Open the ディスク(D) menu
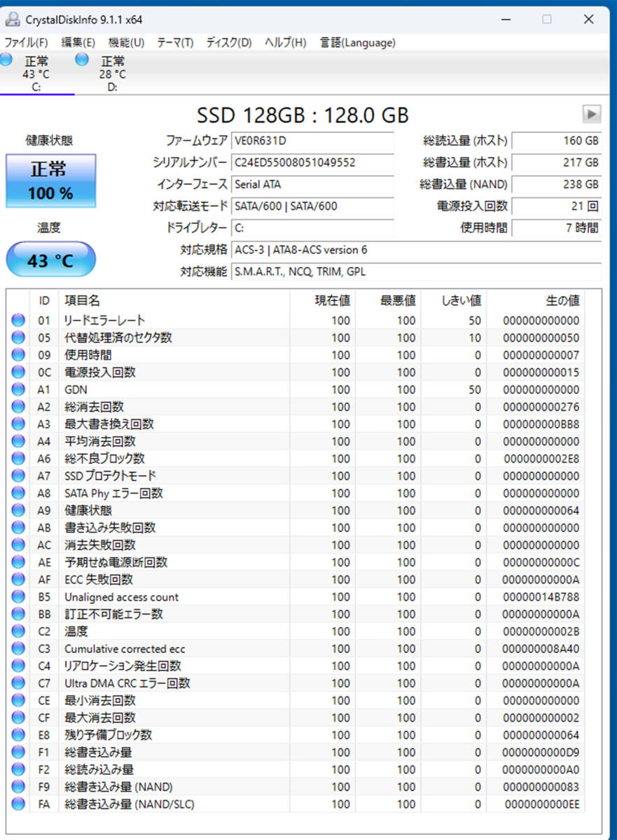The width and height of the screenshot is (617, 840). click(x=229, y=43)
